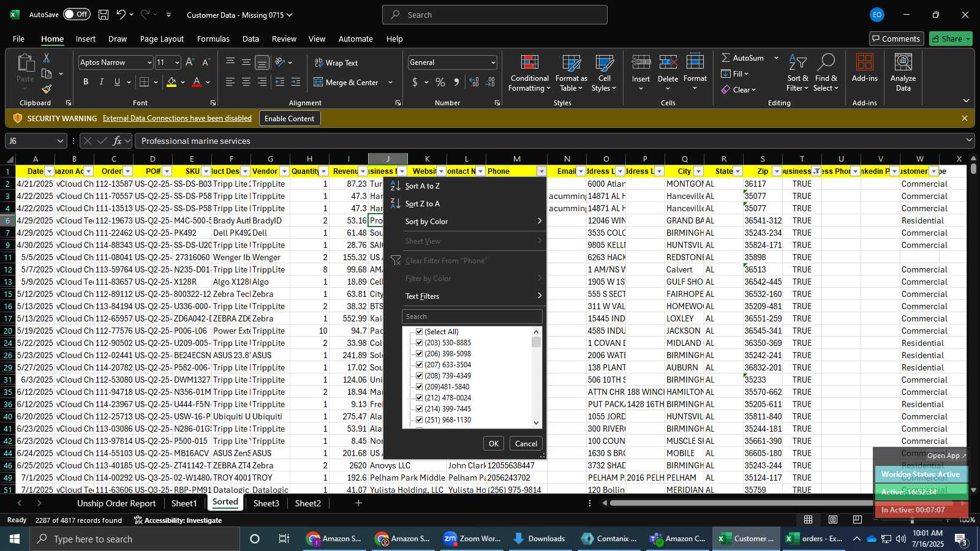The width and height of the screenshot is (980, 551).
Task: Open the Name Box dropdown
Action: 59,141
